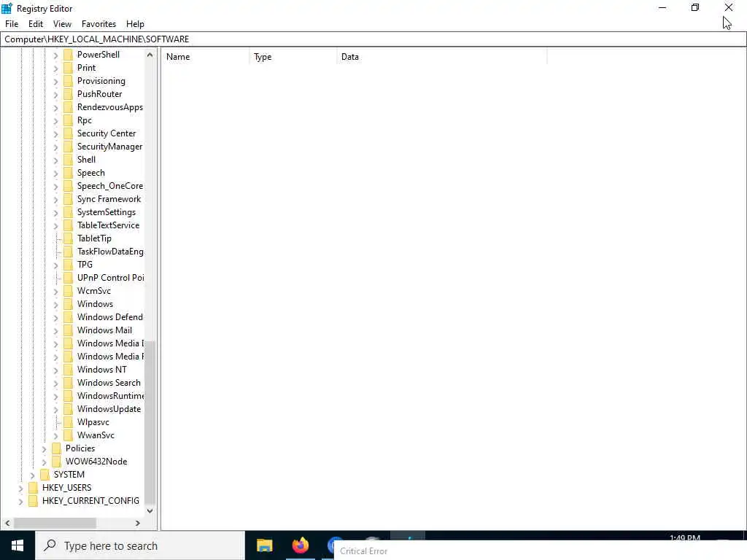The image size is (747, 560).
Task: Select the TableTextService folder icon
Action: point(68,225)
